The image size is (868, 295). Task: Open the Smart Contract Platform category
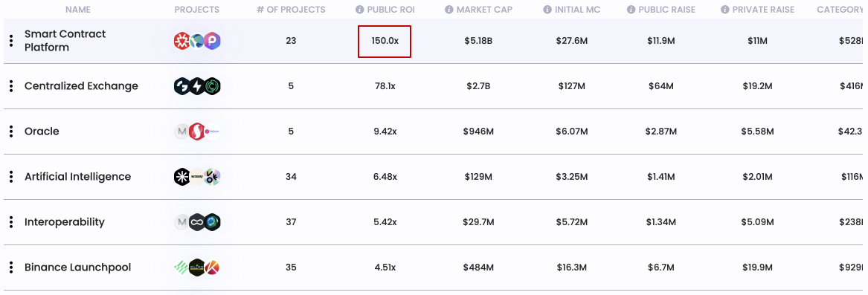(65, 40)
